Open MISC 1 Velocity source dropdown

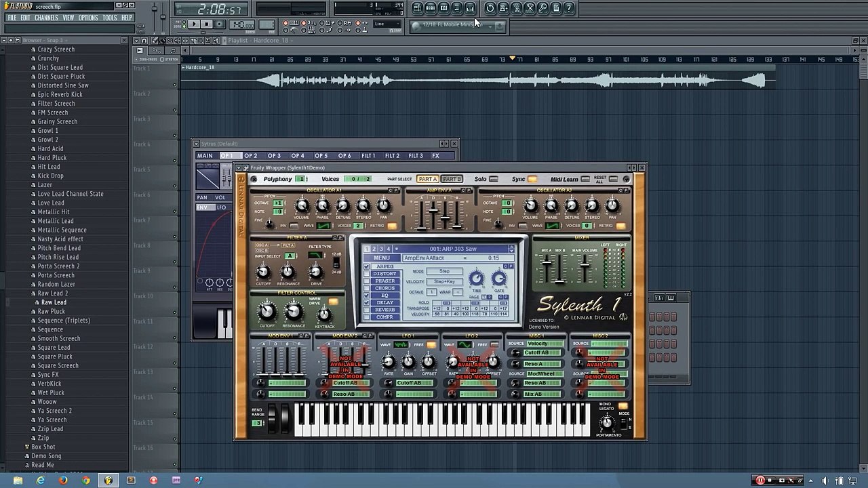pos(545,344)
